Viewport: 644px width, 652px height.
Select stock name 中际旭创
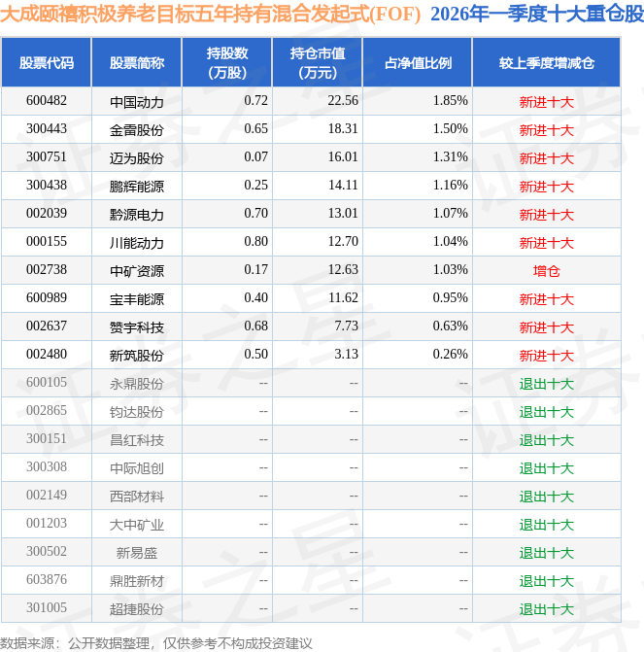click(x=136, y=468)
